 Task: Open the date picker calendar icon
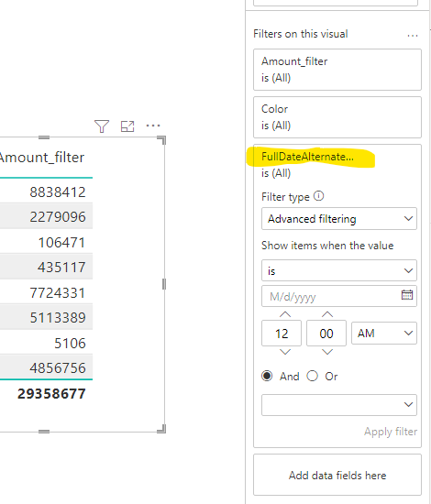click(407, 295)
